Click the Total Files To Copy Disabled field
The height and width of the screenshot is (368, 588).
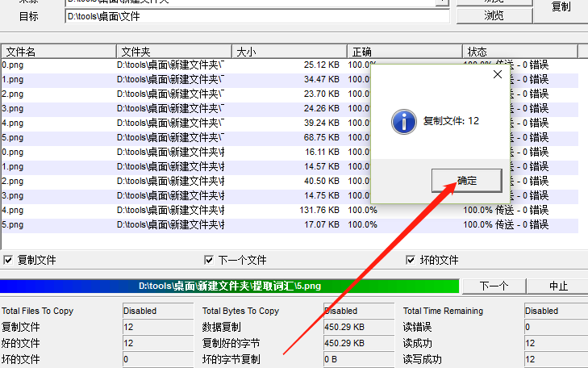[158, 311]
